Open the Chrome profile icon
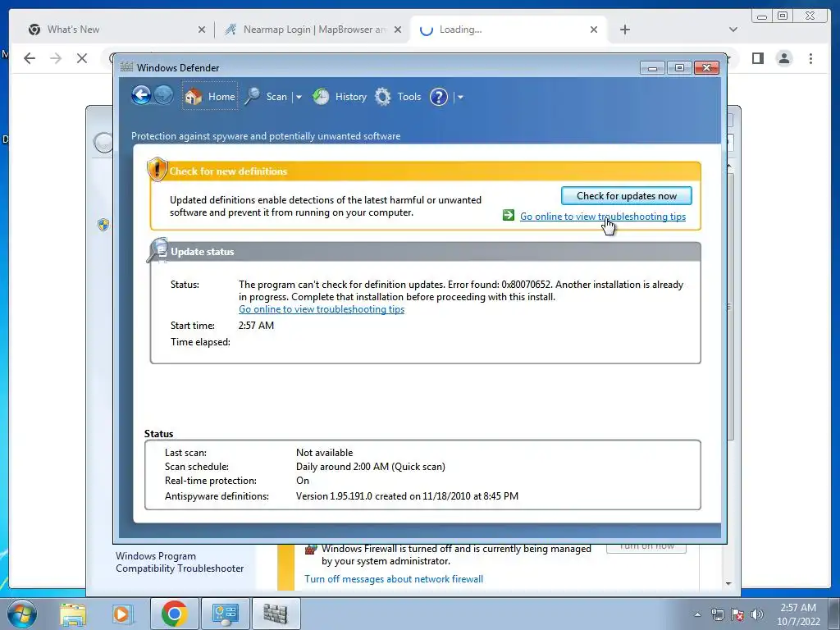This screenshot has height=630, width=840. pos(784,58)
